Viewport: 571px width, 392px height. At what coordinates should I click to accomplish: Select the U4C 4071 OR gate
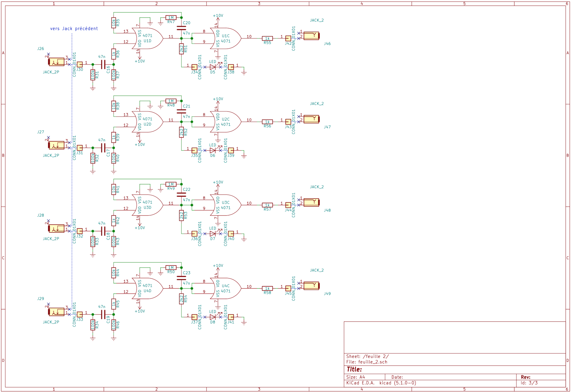tap(225, 288)
